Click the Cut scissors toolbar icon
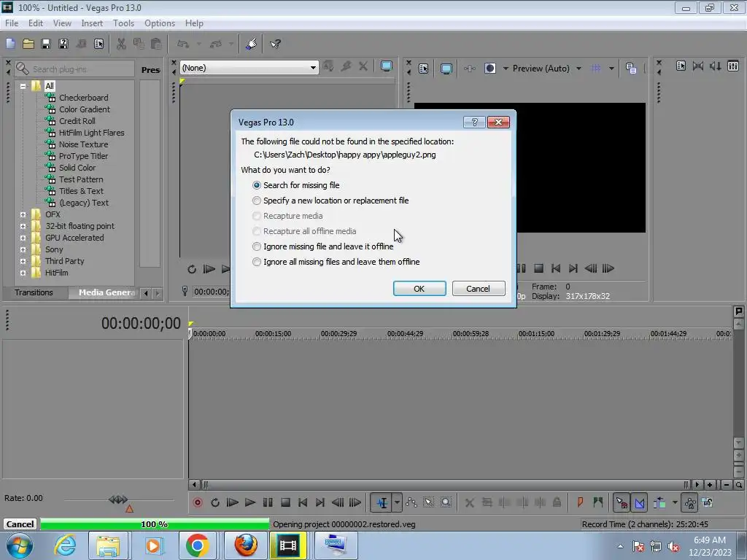Image resolution: width=747 pixels, height=560 pixels. 121,44
